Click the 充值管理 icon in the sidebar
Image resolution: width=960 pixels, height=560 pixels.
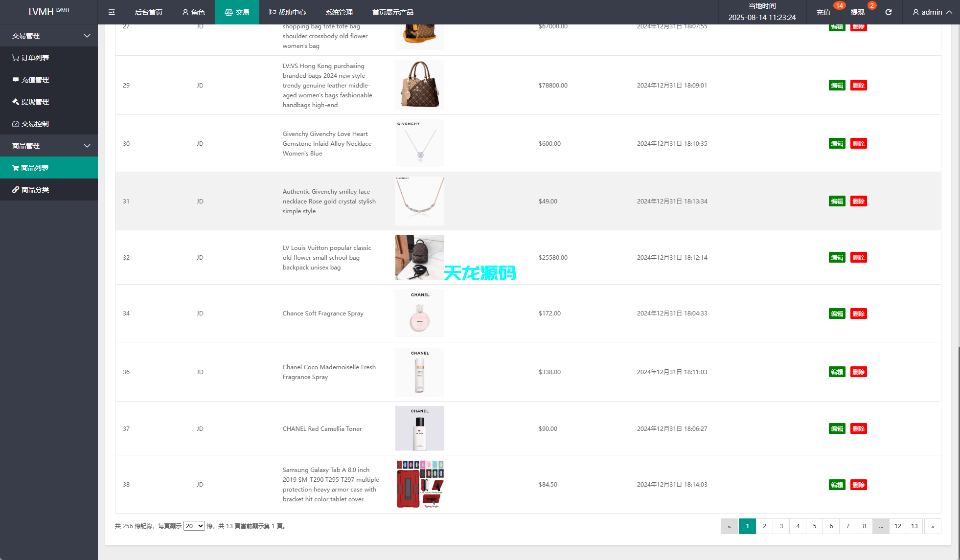tap(15, 80)
